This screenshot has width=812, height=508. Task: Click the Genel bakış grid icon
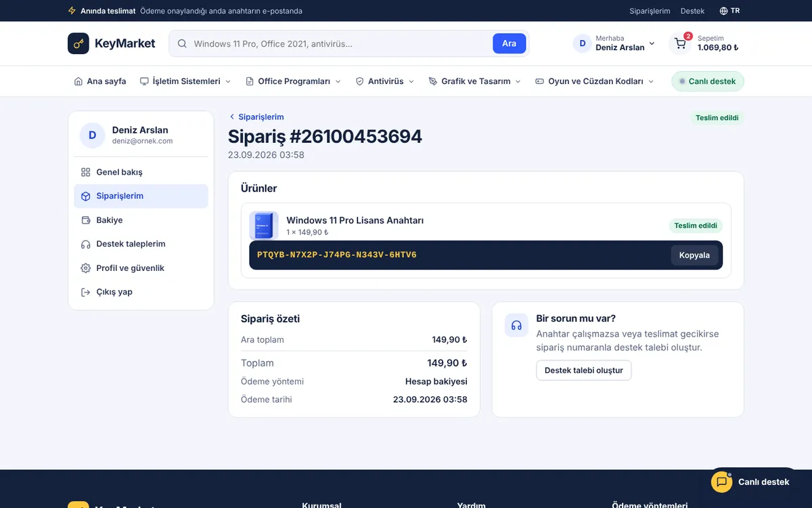point(85,172)
